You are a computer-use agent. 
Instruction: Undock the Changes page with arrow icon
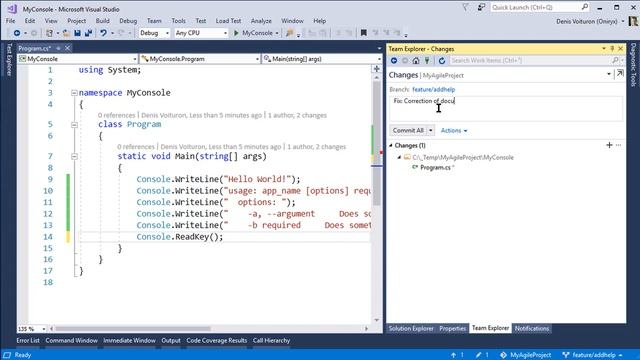pyautogui.click(x=620, y=73)
